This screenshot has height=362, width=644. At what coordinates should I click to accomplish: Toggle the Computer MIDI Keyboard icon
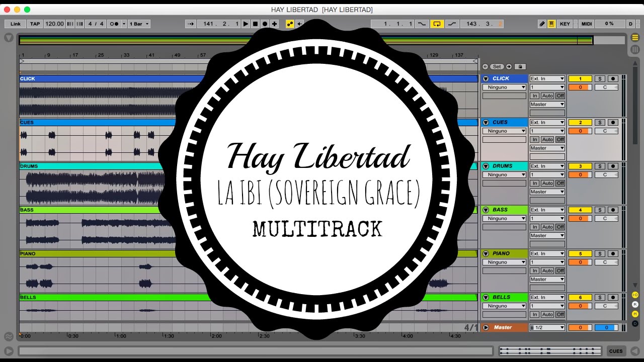click(x=551, y=24)
